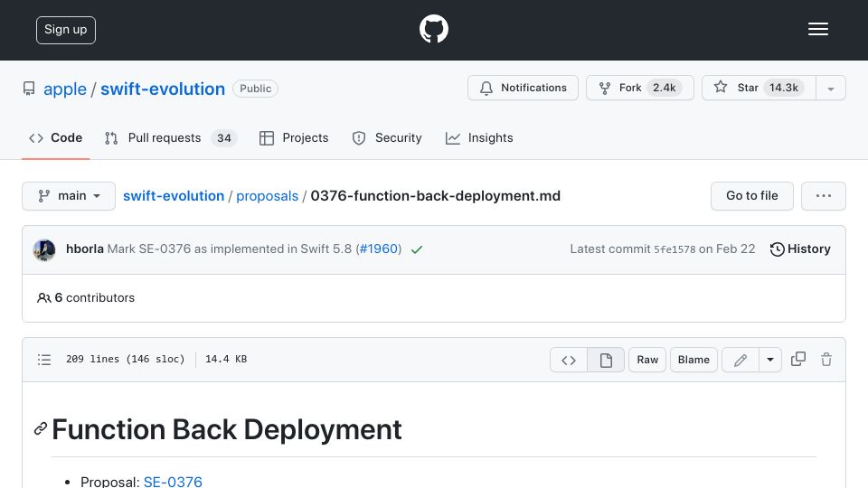
Task: Copy raw file contents
Action: [x=798, y=360]
